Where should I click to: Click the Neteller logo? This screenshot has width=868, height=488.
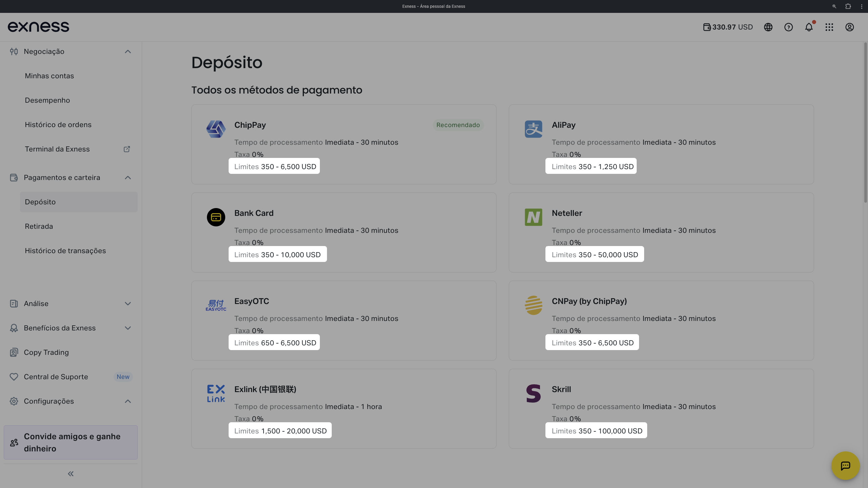tap(534, 217)
